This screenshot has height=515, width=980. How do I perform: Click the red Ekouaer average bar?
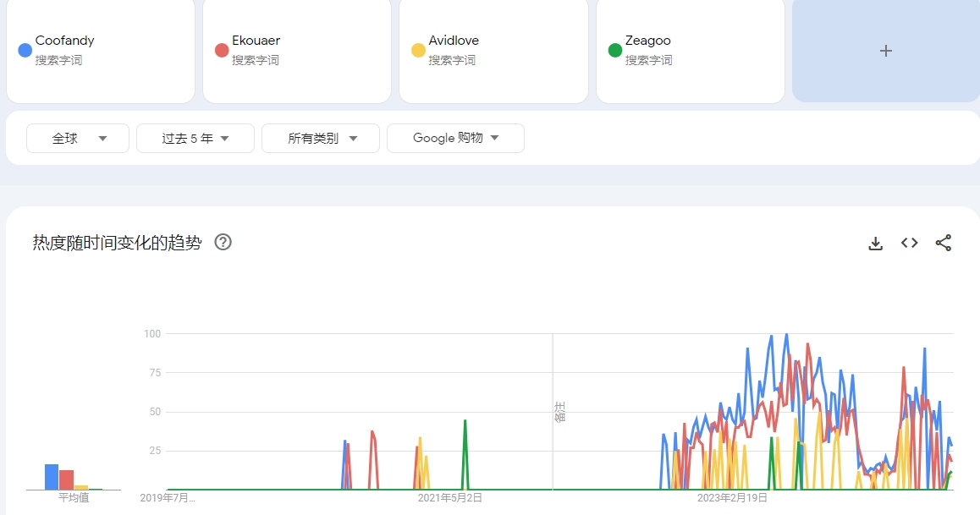click(x=66, y=480)
